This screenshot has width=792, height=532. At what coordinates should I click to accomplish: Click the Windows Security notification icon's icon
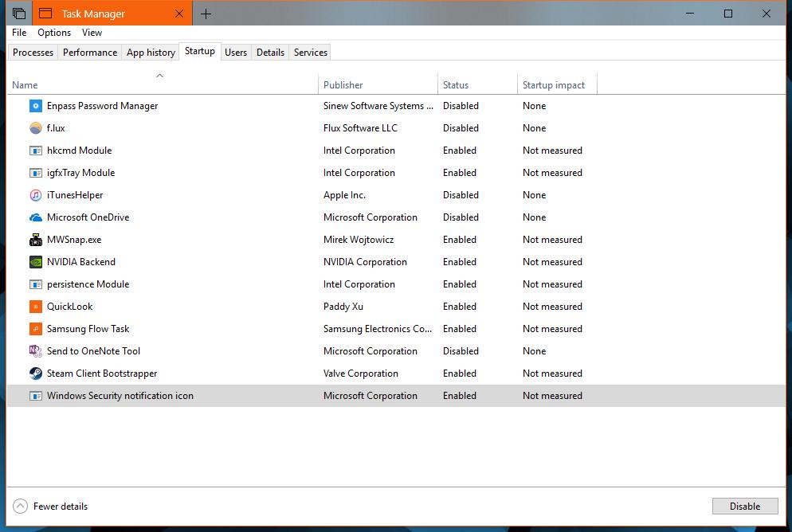(x=35, y=396)
